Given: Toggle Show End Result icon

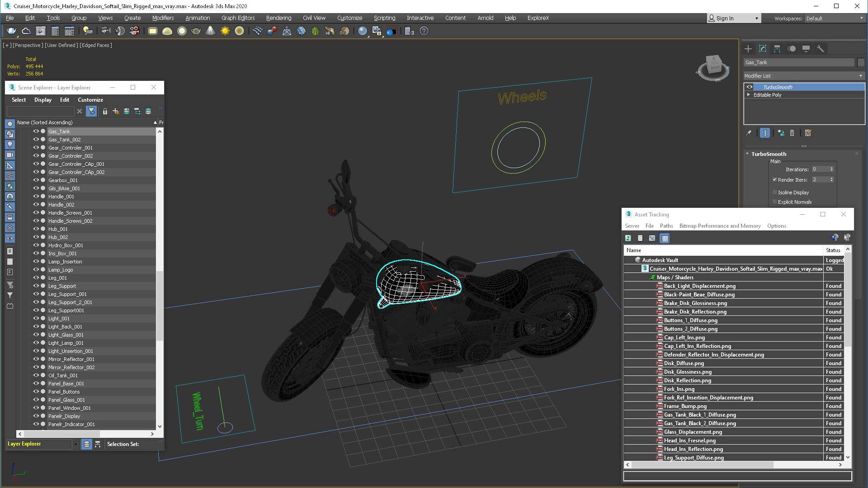Looking at the screenshot, I should point(765,133).
